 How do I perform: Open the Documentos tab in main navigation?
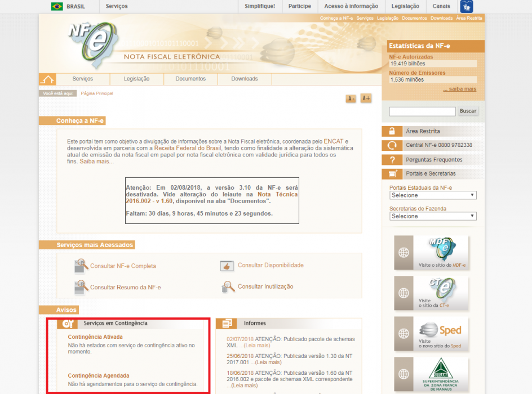click(190, 79)
